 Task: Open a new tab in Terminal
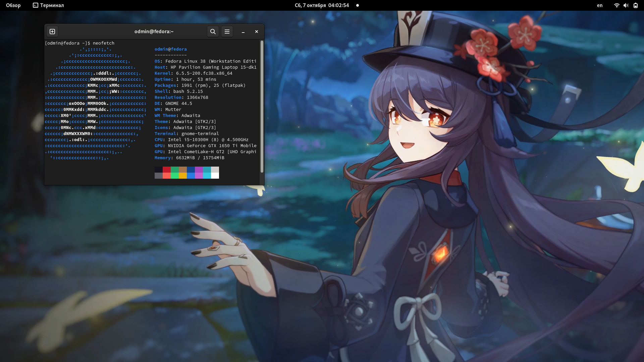pos(52,32)
